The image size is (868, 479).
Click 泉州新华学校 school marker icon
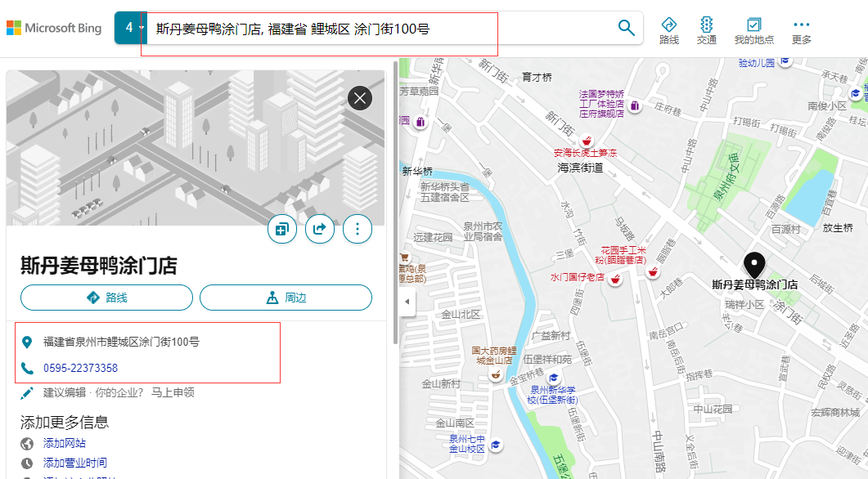pos(553,378)
